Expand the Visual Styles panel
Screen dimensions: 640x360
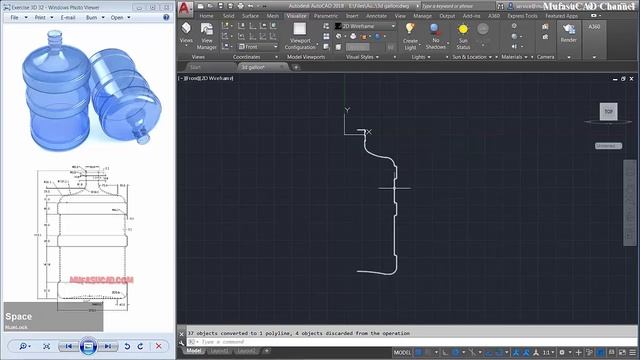click(377, 57)
